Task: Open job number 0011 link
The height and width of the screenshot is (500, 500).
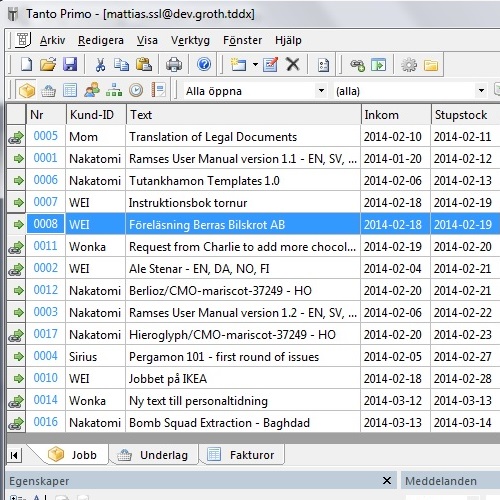Action: [46, 246]
